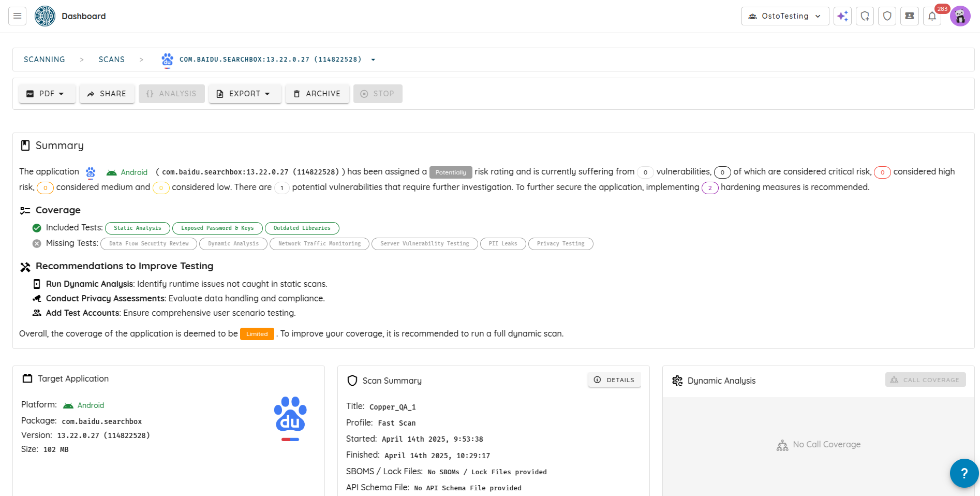980x496 pixels.
Task: Open the AI sparkle assistant icon
Action: (x=842, y=16)
